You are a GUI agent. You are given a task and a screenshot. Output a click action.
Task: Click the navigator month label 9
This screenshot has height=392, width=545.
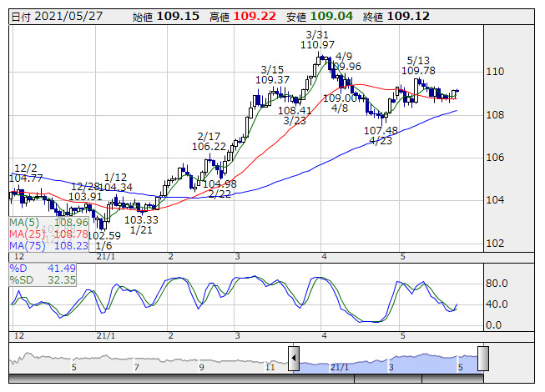point(202,367)
